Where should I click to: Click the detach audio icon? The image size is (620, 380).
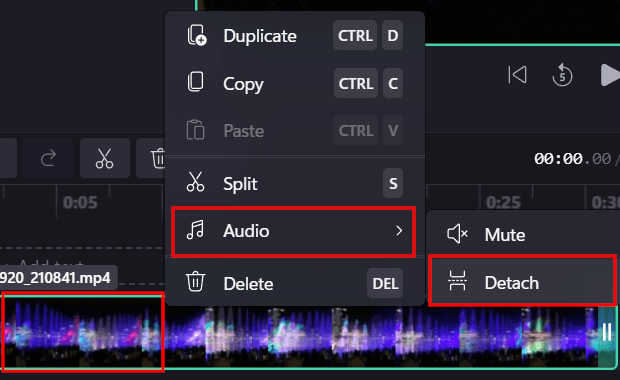click(x=457, y=281)
